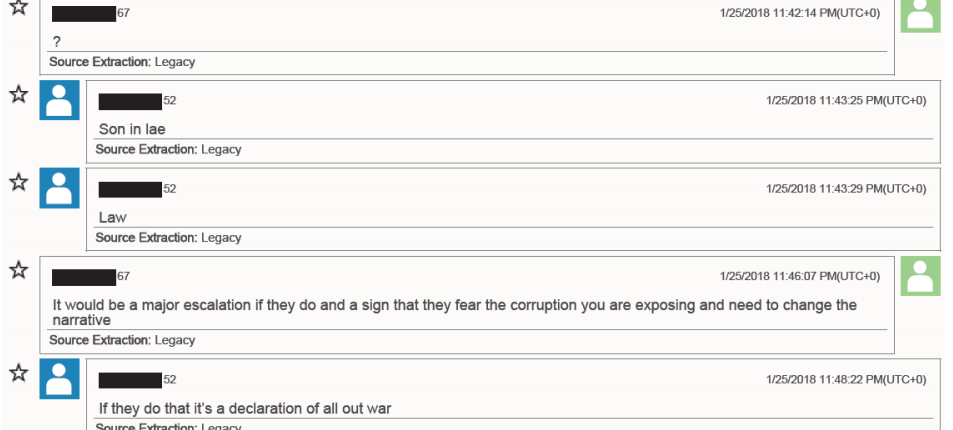Click green avatar beside "?" message
This screenshot has height=430, width=953.
920,16
